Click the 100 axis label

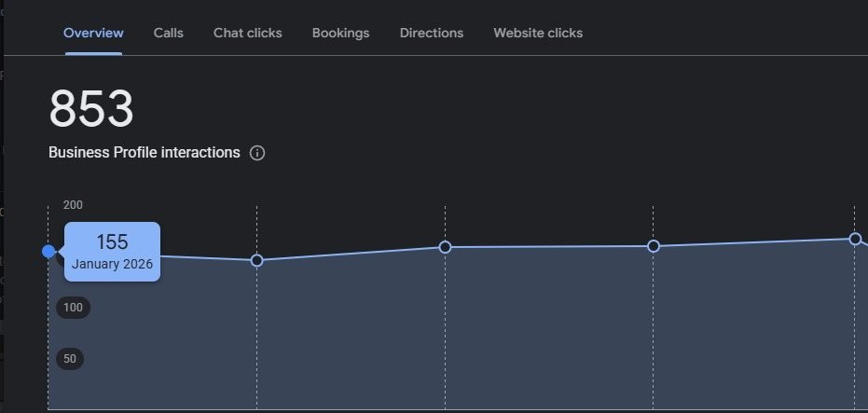click(x=73, y=308)
